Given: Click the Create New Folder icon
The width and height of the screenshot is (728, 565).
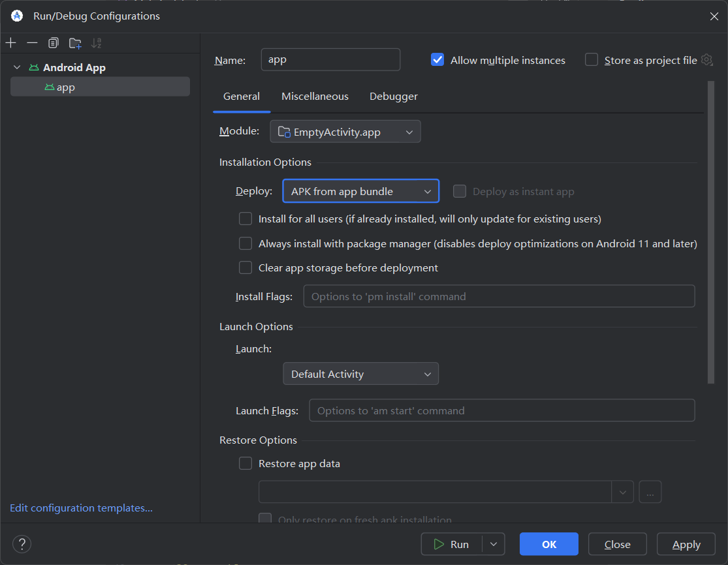Looking at the screenshot, I should pos(75,43).
